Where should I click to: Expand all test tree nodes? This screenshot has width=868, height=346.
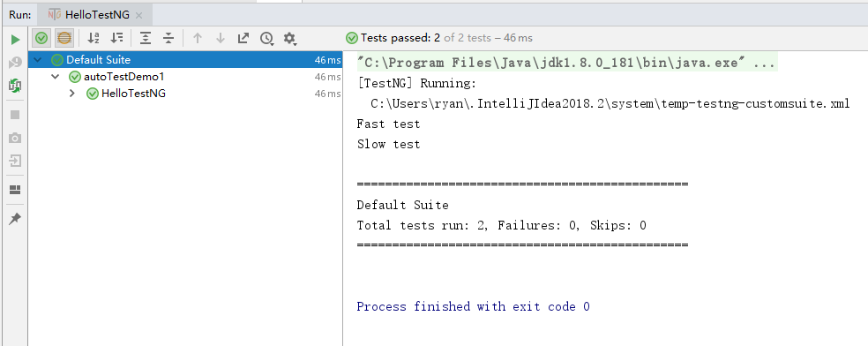tap(146, 38)
